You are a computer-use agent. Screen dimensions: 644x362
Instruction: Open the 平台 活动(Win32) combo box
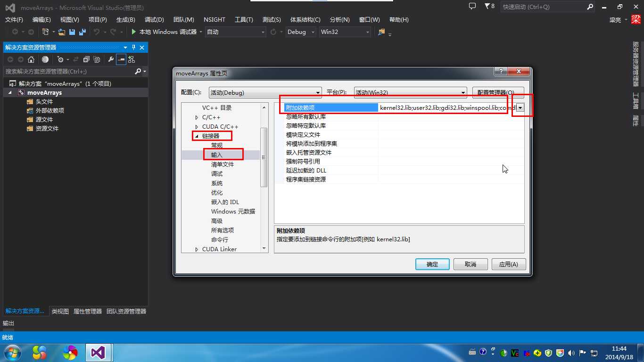click(x=410, y=92)
